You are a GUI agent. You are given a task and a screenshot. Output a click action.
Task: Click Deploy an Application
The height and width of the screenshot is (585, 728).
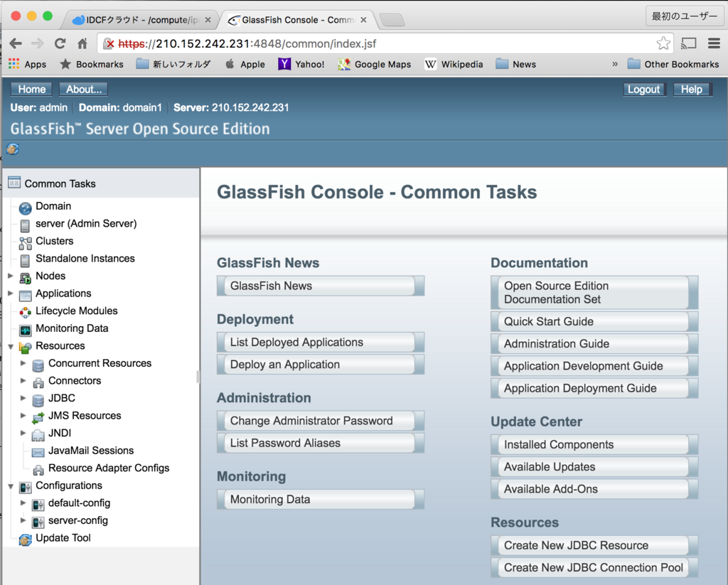point(321,365)
